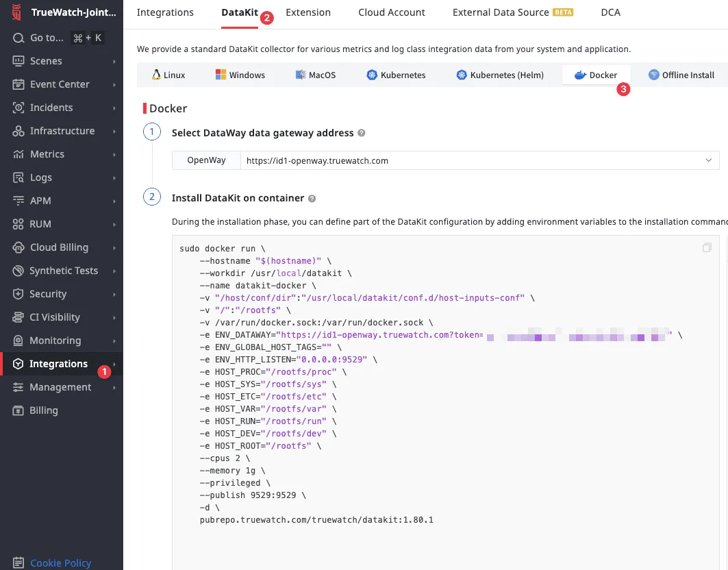Image resolution: width=728 pixels, height=570 pixels.
Task: Open the Cloud Billing menu item
Action: tap(61, 247)
